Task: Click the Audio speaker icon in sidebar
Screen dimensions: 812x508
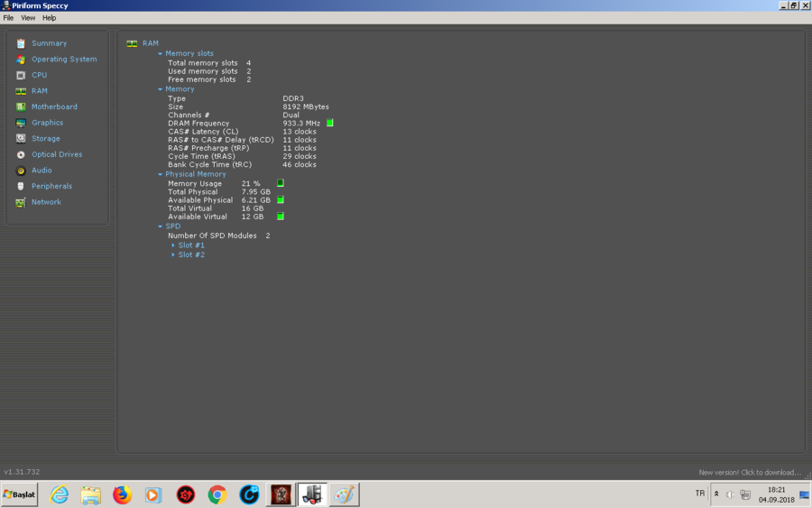Action: (x=21, y=171)
